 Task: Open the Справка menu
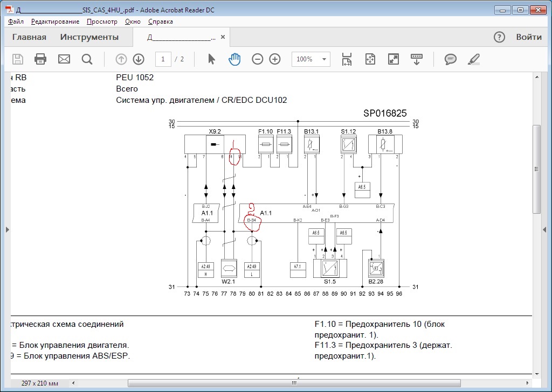pyautogui.click(x=161, y=22)
